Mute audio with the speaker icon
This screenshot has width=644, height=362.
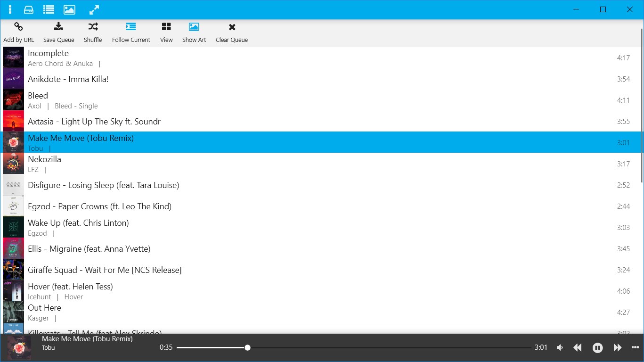(x=559, y=347)
